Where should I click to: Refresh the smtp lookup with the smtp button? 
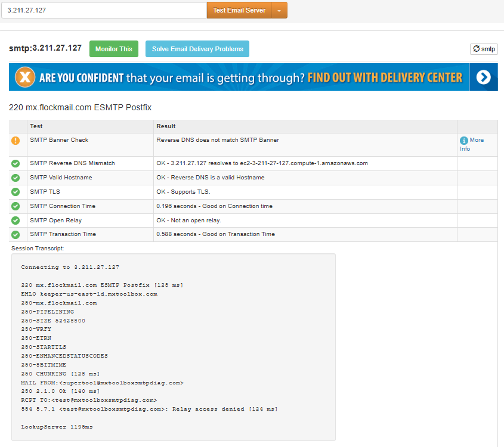point(484,49)
